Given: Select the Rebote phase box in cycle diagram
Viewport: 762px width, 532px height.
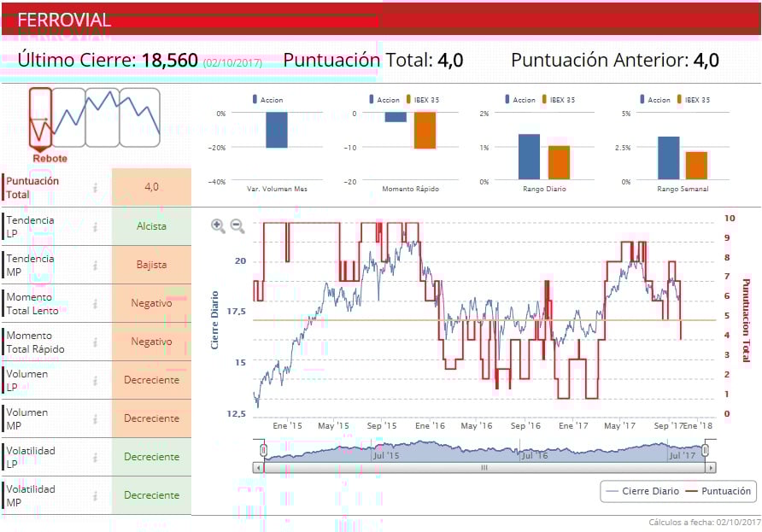Looking at the screenshot, I should coord(40,118).
